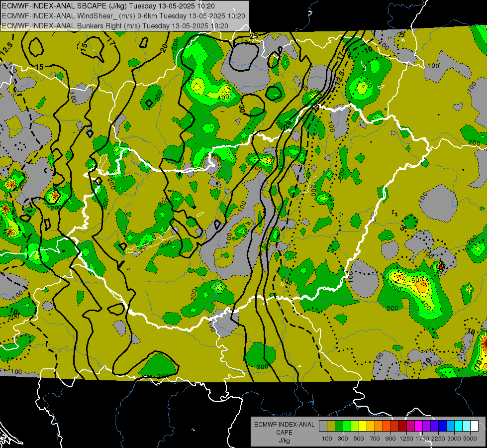Click the 900 value in CAPE legend

click(390, 439)
